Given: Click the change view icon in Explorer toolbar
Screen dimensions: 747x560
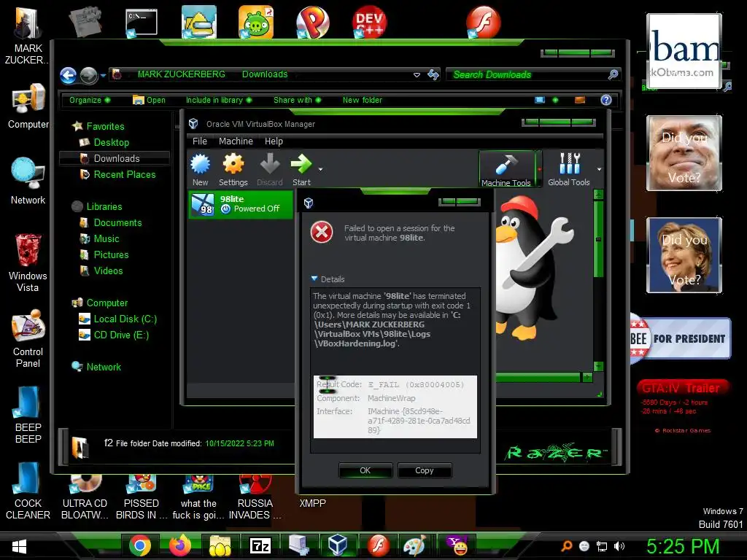Looking at the screenshot, I should click(540, 100).
